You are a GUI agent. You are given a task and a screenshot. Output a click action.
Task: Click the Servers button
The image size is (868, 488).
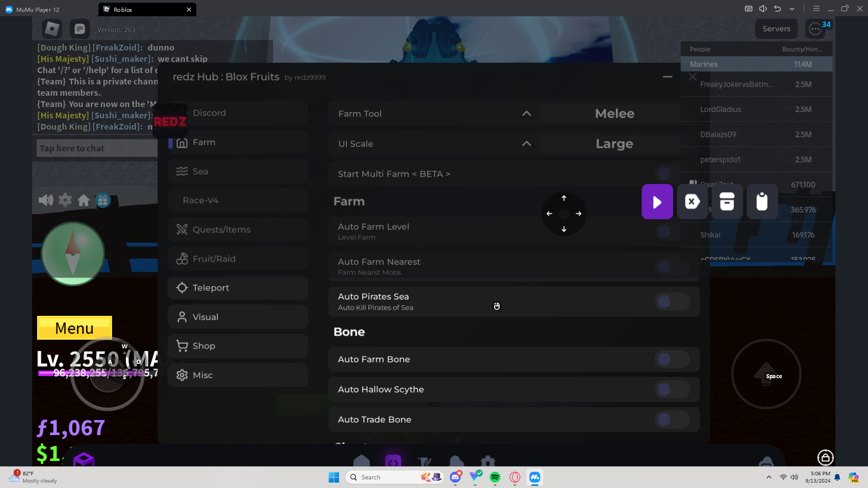click(776, 29)
